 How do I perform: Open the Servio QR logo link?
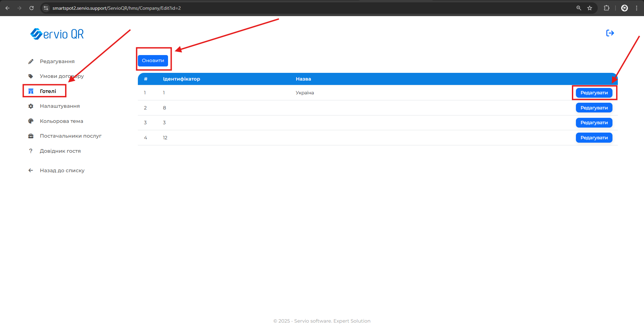coord(57,34)
